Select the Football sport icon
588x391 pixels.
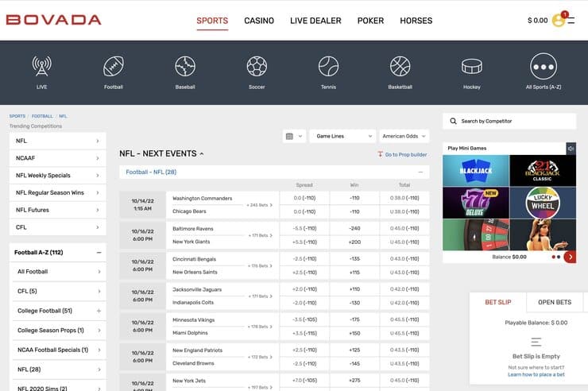pos(114,66)
